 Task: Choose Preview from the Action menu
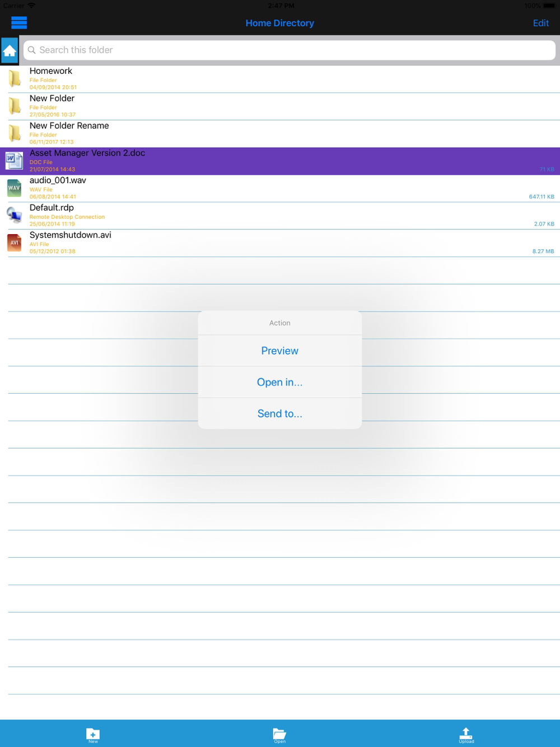pos(280,351)
